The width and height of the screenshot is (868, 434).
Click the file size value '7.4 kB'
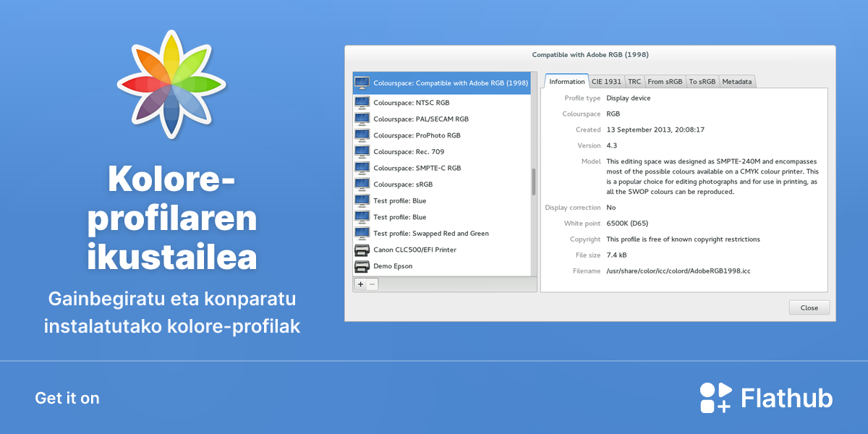[616, 255]
